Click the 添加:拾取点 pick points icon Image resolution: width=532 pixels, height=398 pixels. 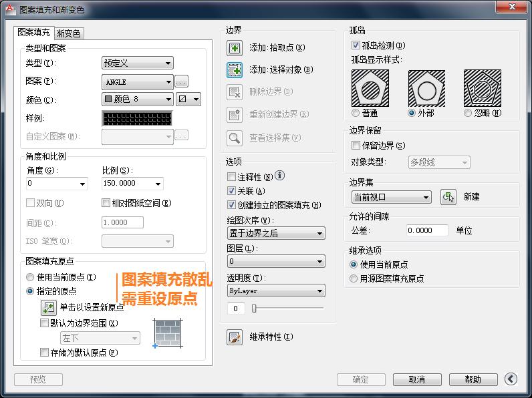pos(234,48)
